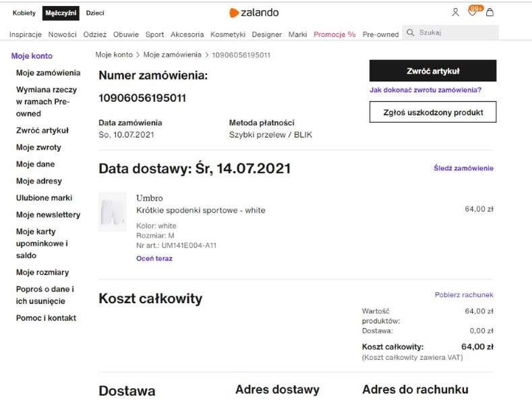This screenshot has height=405, width=532.
Task: Open the Inspiracje menu
Action: click(26, 34)
